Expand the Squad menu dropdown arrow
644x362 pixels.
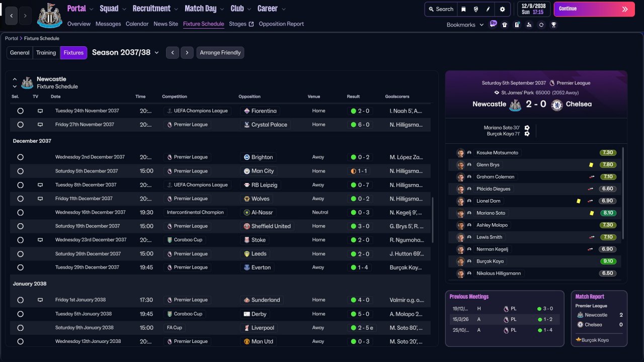tap(124, 9)
